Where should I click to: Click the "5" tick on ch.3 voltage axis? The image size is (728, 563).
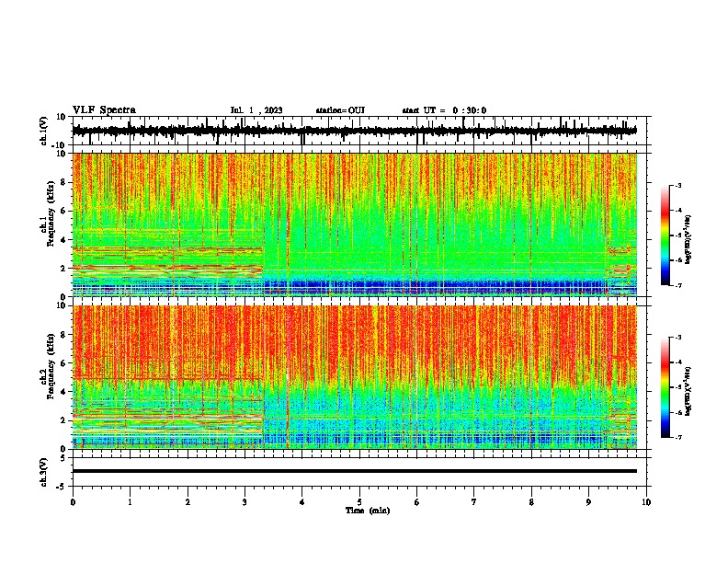[x=63, y=457]
